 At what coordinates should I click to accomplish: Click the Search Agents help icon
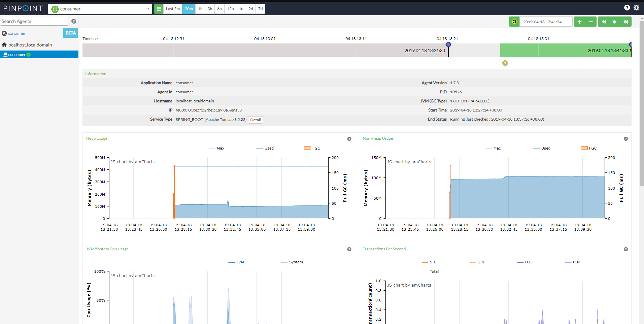(74, 21)
